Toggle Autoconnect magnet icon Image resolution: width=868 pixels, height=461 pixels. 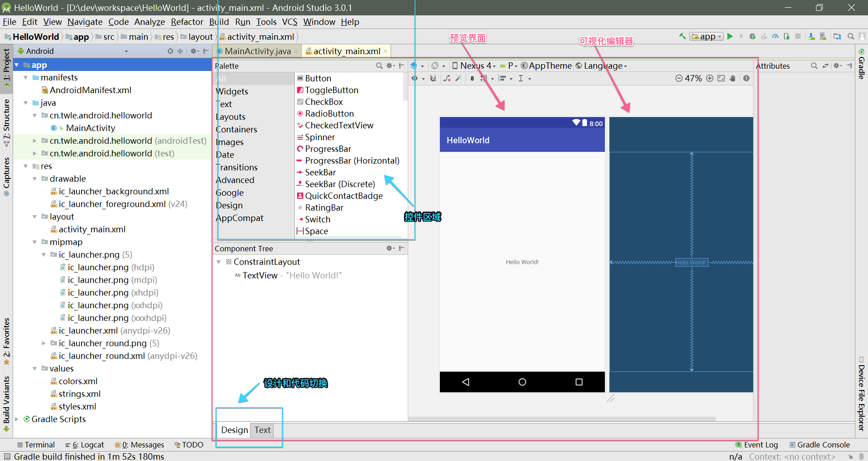(x=433, y=78)
